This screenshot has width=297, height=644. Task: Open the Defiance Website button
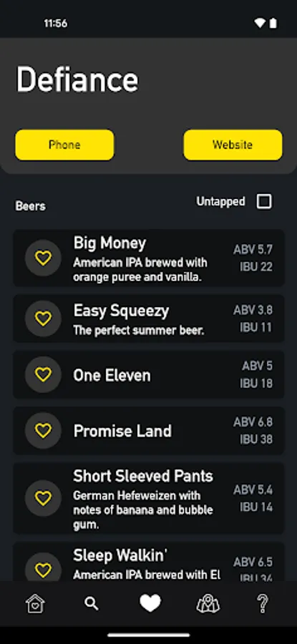point(233,145)
